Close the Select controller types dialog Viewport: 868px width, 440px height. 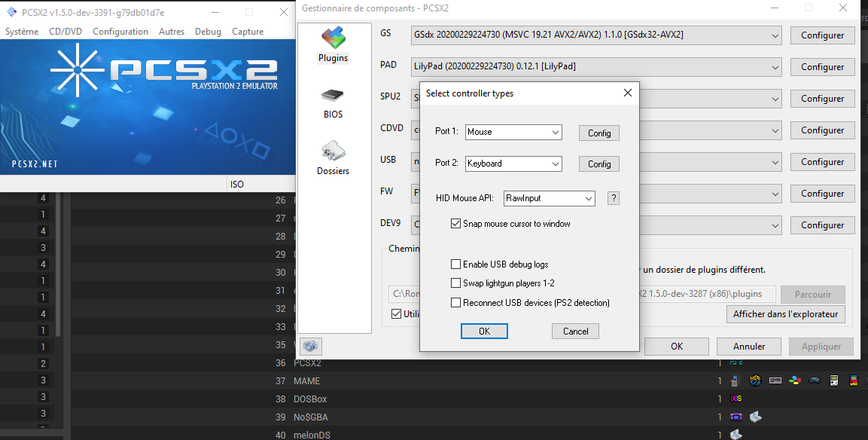[627, 93]
